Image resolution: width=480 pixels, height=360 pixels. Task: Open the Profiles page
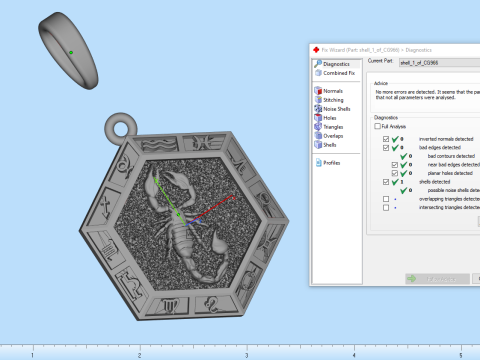pos(328,163)
